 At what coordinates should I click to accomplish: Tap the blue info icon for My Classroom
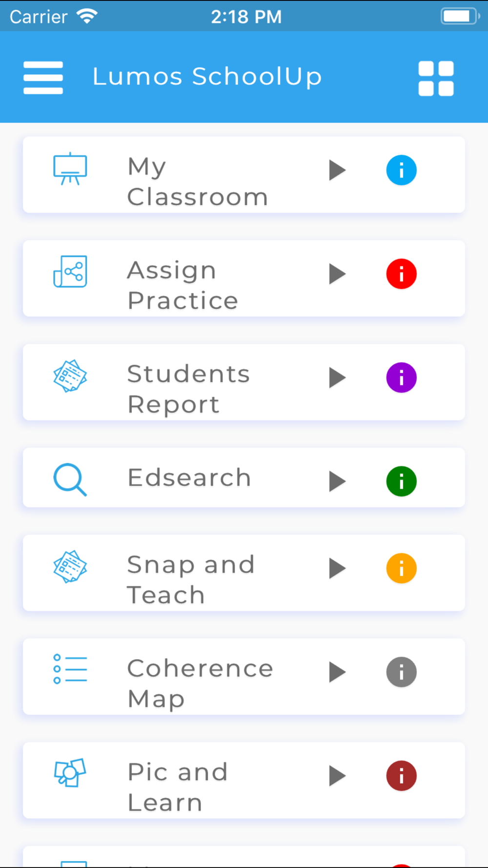[401, 170]
